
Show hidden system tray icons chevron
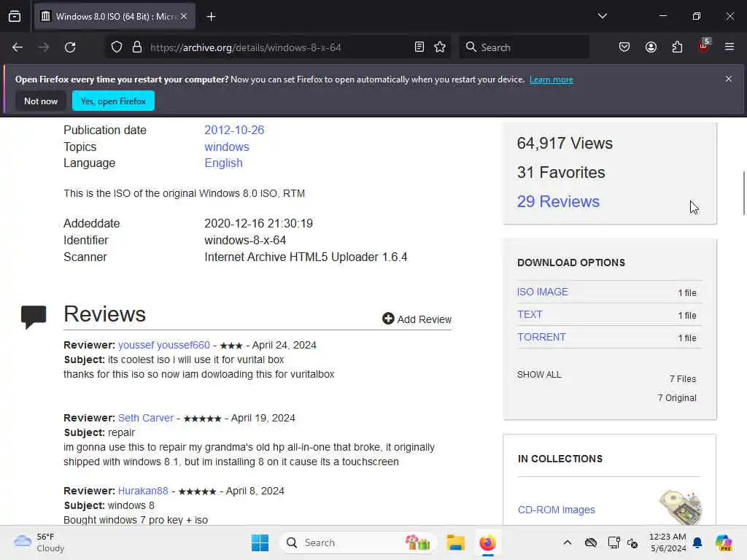pos(567,542)
